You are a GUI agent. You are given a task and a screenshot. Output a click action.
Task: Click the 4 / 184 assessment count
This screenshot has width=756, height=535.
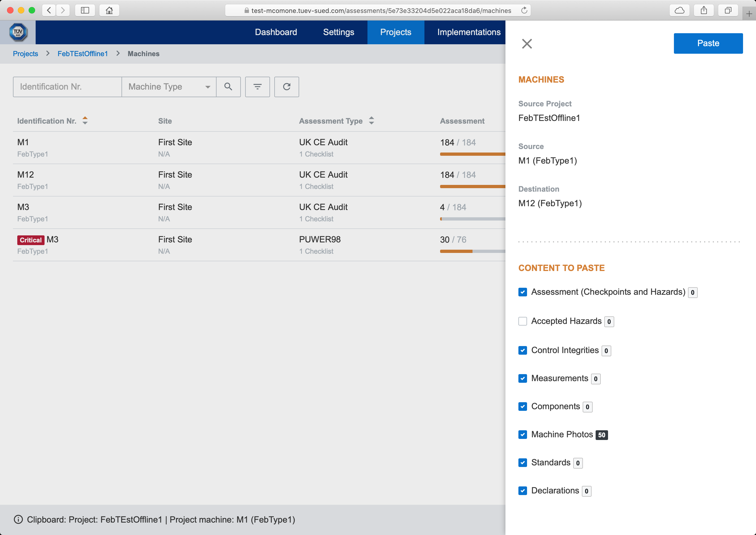453,207
